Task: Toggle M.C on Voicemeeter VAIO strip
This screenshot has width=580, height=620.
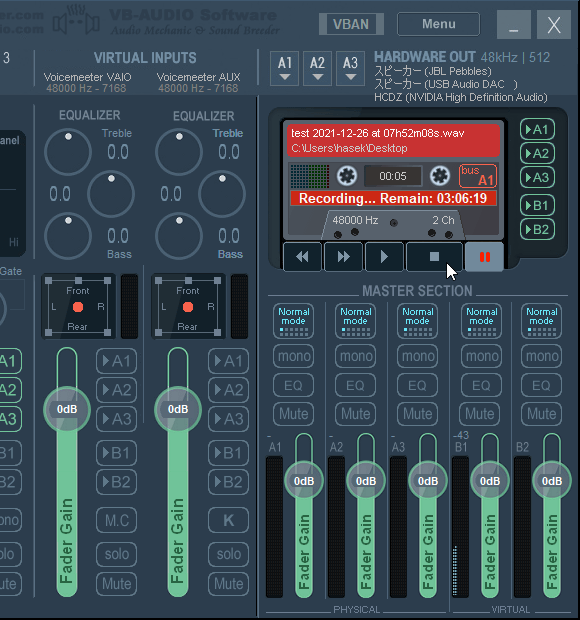Action: 117,520
